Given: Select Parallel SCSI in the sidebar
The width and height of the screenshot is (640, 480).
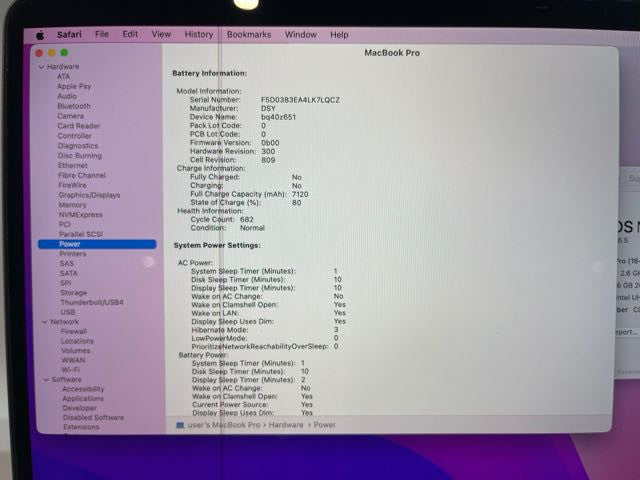Looking at the screenshot, I should 81,234.
